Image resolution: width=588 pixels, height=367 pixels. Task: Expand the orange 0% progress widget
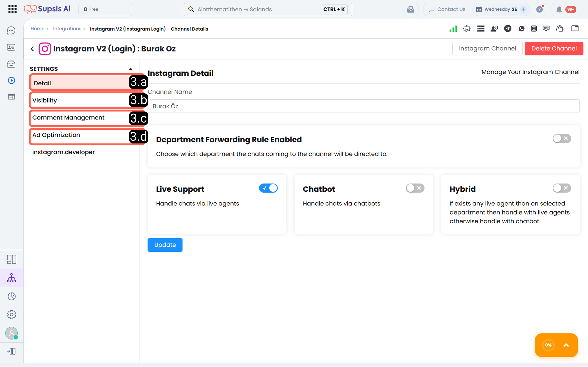(x=566, y=345)
